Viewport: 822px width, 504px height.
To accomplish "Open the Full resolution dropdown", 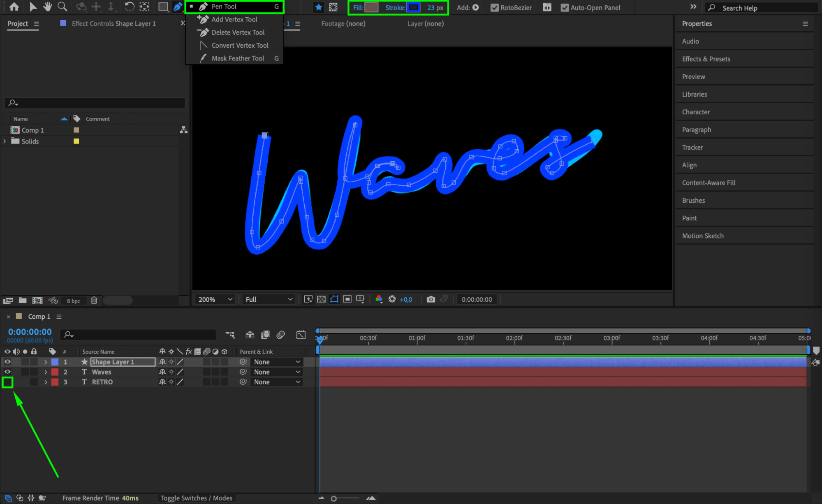I will [x=269, y=299].
